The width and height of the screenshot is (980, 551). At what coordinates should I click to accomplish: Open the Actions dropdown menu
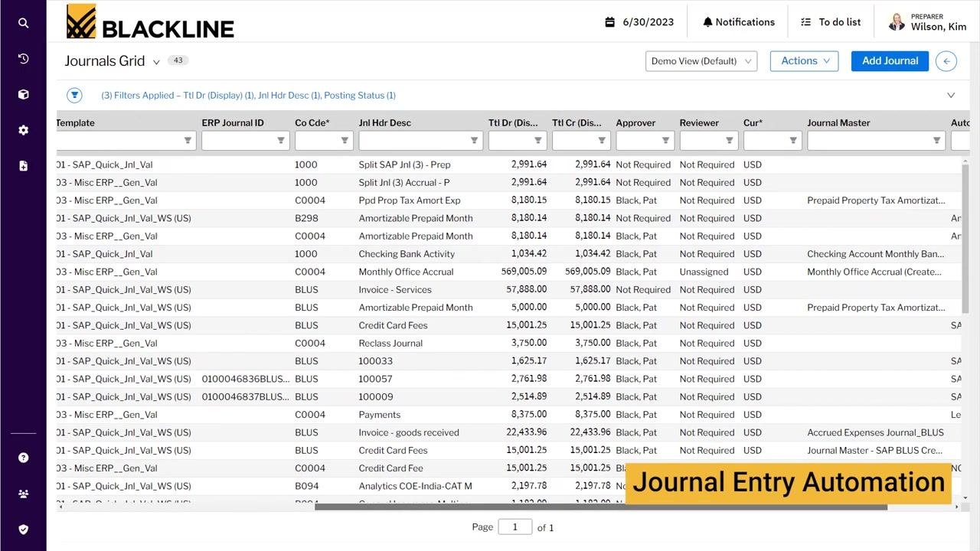click(x=804, y=61)
